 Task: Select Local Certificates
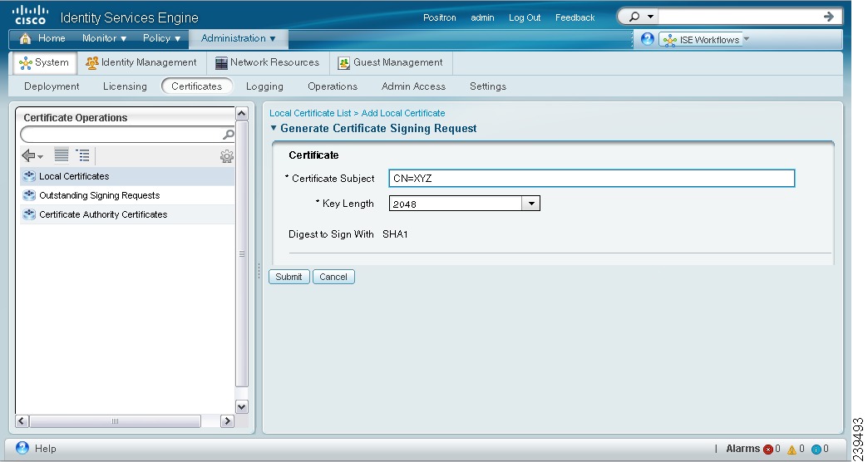pyautogui.click(x=127, y=176)
